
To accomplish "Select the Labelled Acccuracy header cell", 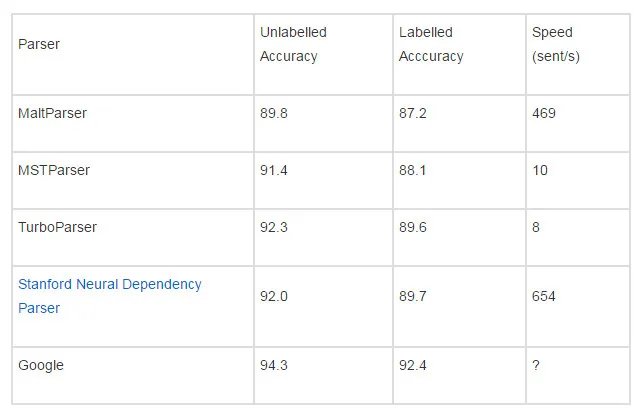I will pyautogui.click(x=459, y=55).
